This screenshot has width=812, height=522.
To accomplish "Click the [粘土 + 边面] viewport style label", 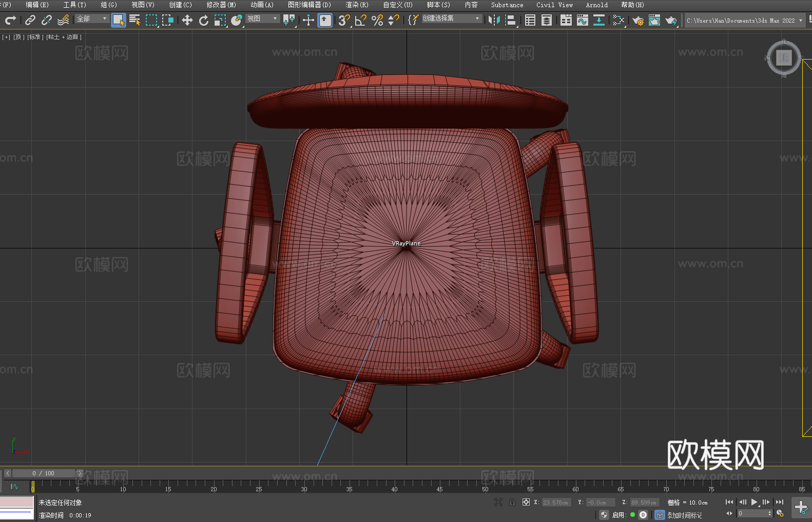I will coord(64,37).
